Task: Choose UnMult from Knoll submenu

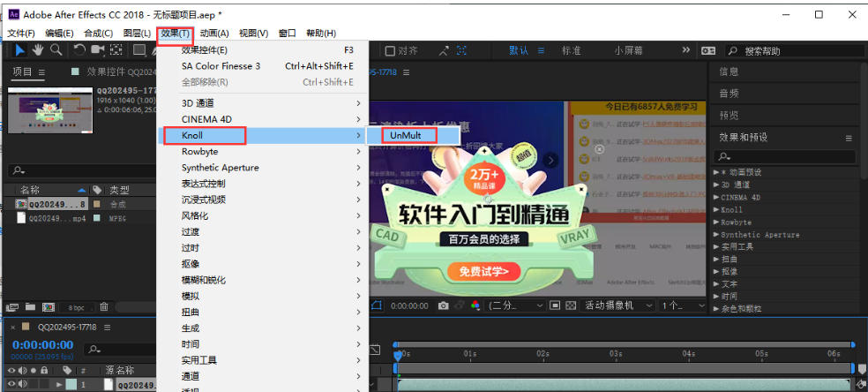Action: 408,135
